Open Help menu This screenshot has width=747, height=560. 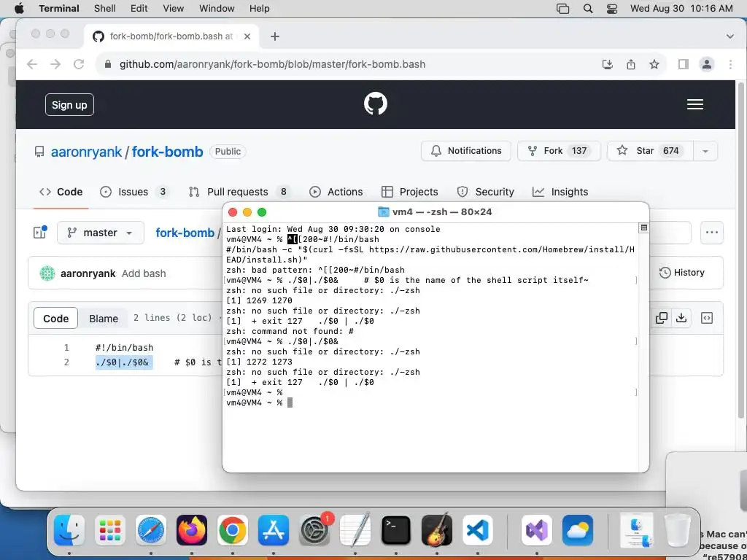[259, 9]
